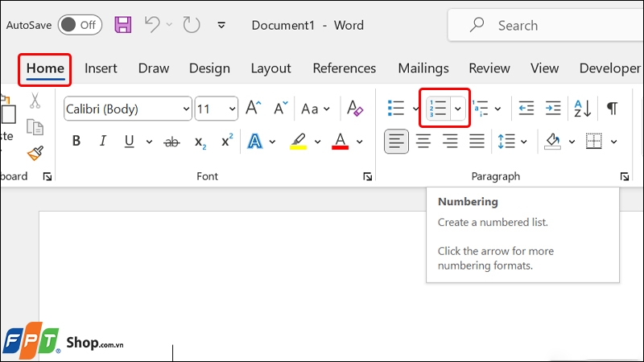
Task: Apply Borders icon
Action: [594, 142]
